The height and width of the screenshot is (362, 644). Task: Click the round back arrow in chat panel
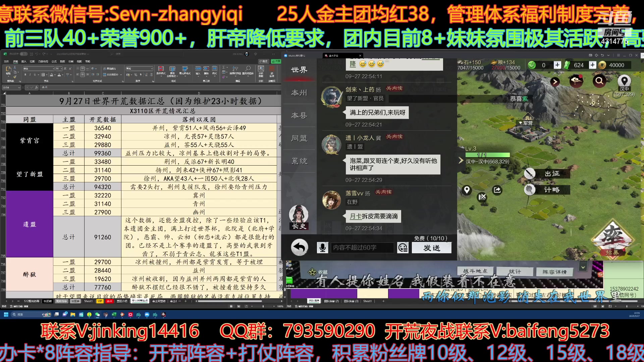(x=300, y=248)
